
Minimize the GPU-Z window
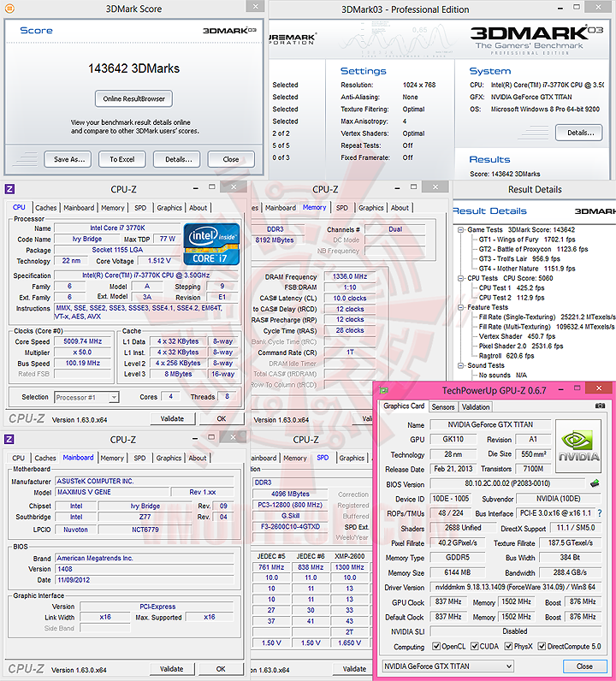click(561, 389)
